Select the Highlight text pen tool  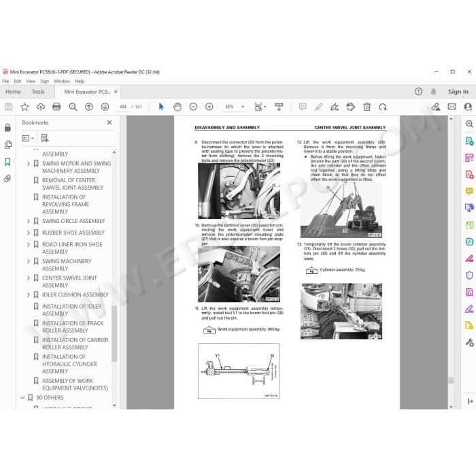[x=319, y=107]
